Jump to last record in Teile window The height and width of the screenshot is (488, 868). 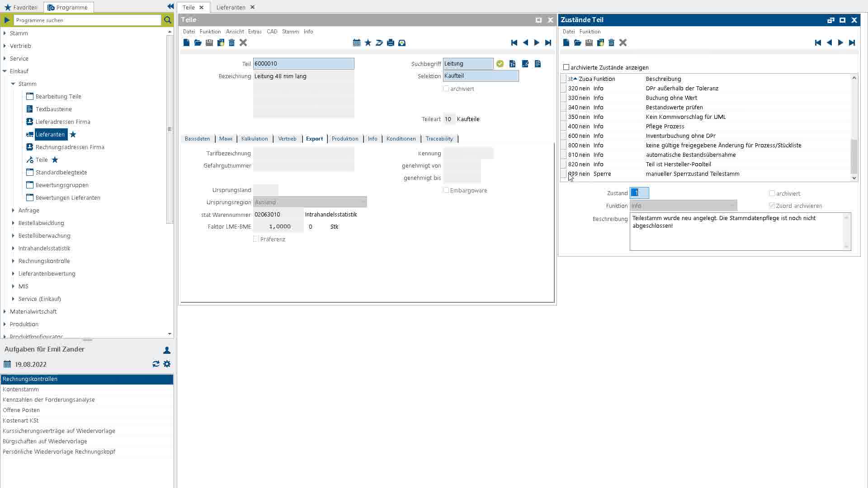[548, 42]
